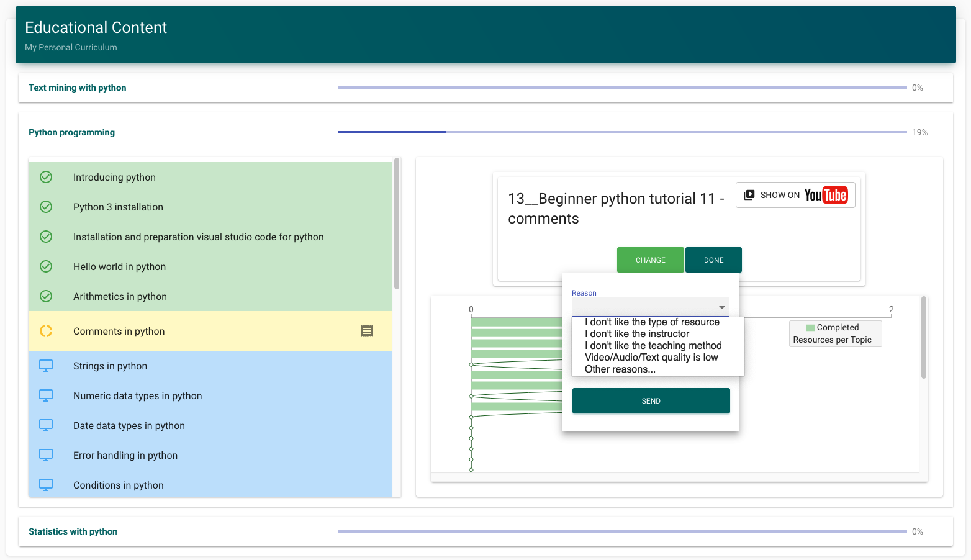Select the Numeric data types in python topic
The width and height of the screenshot is (971, 560).
[x=210, y=395]
